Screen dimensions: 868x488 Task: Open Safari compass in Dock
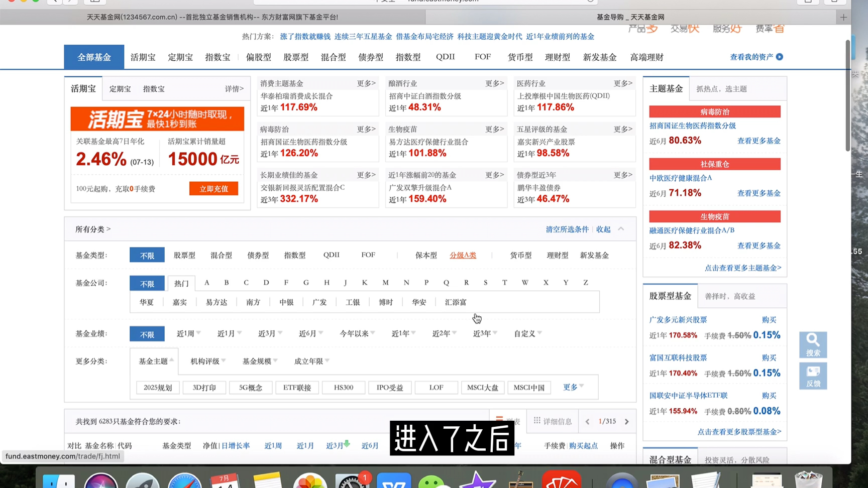tap(185, 480)
